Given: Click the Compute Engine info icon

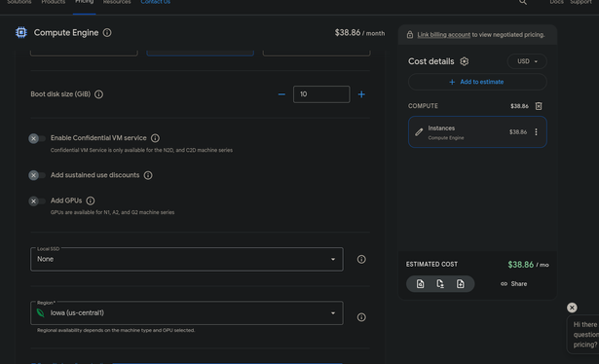Looking at the screenshot, I should pyautogui.click(x=107, y=33).
